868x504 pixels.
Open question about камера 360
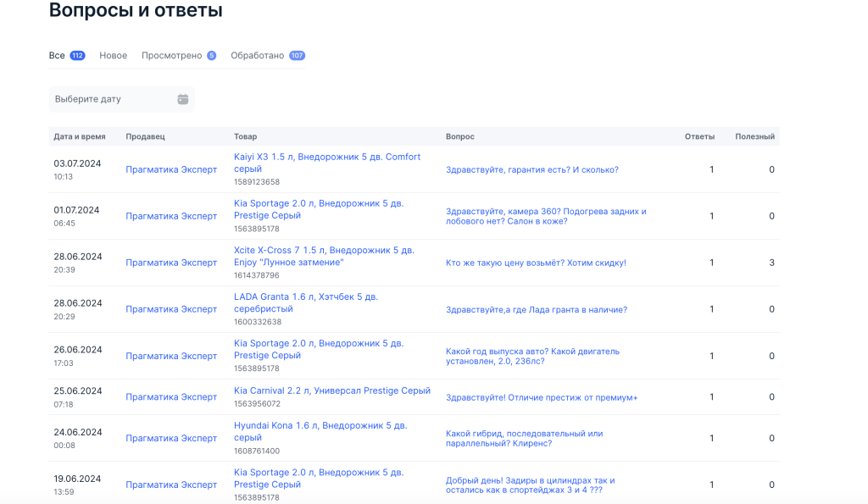click(546, 216)
